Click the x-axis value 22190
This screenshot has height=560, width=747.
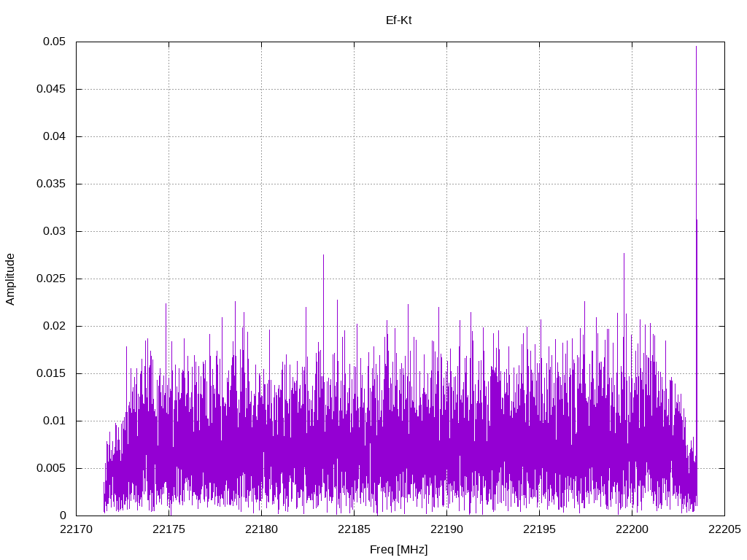coord(447,529)
